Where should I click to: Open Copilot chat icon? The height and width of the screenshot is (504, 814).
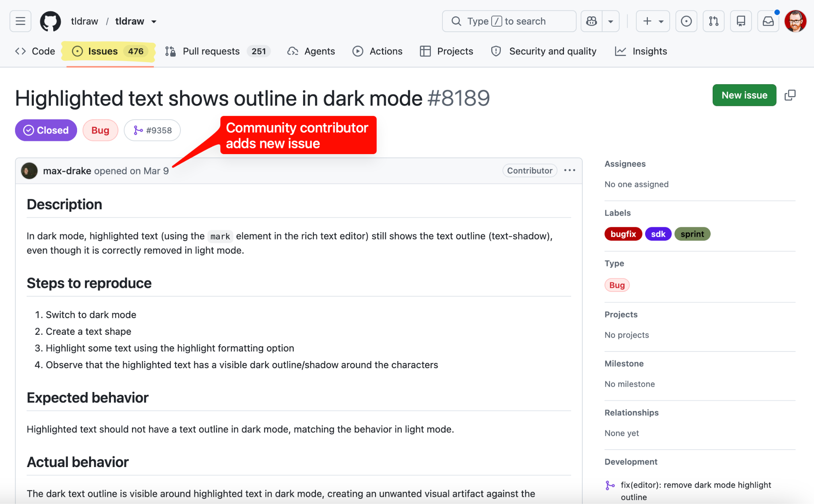[591, 21]
